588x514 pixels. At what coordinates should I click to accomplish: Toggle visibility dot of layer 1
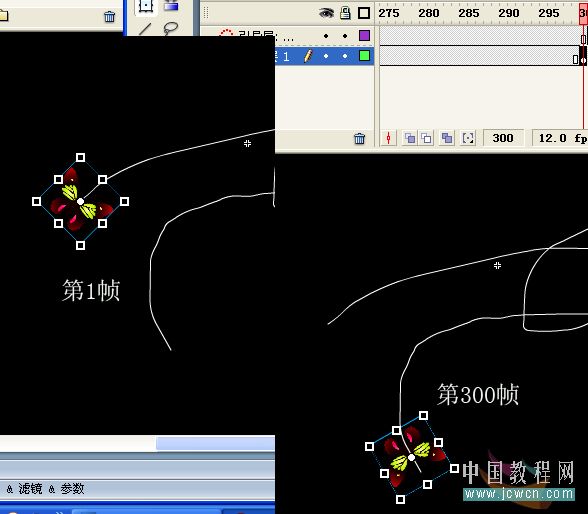click(x=326, y=56)
